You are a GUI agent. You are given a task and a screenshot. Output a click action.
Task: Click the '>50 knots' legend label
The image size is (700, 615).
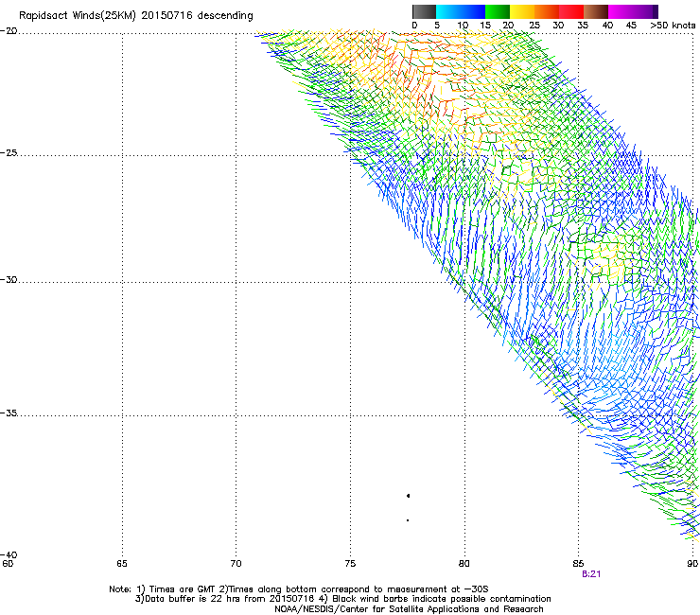(673, 26)
